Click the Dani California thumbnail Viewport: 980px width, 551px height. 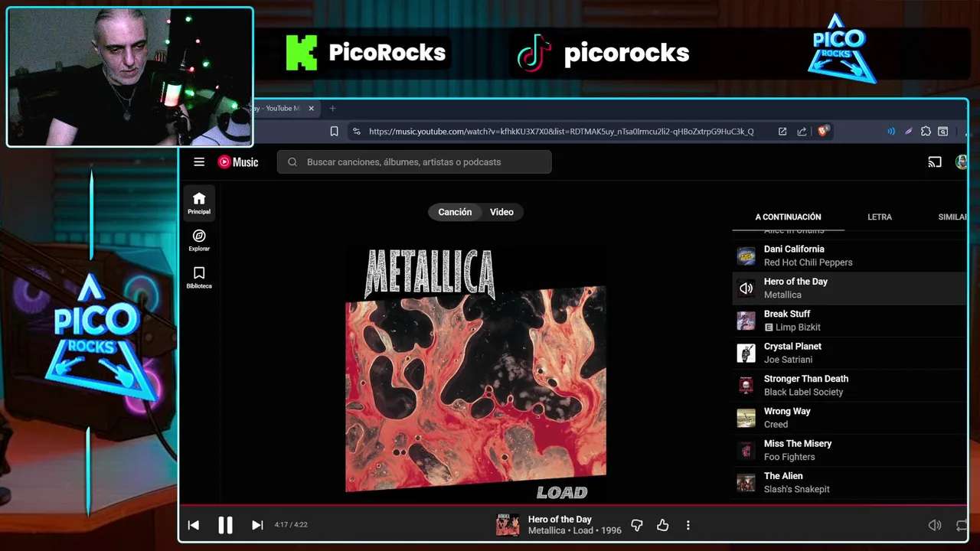746,256
